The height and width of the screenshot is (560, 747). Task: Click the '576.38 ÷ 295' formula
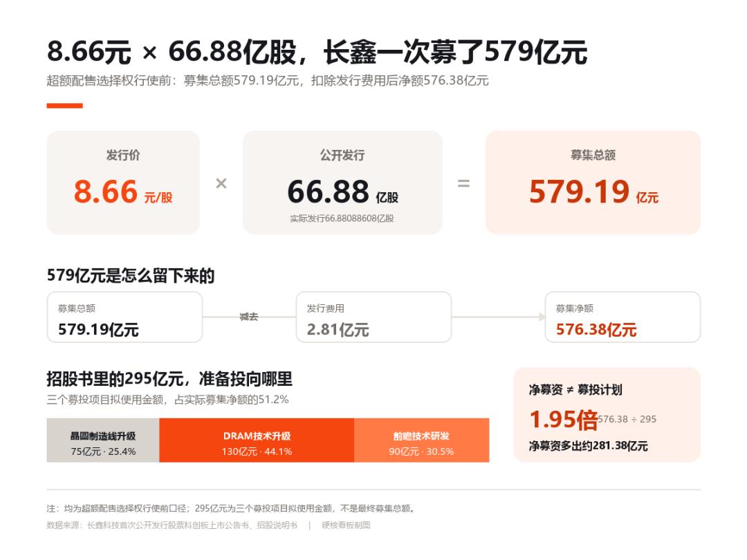[x=627, y=420]
